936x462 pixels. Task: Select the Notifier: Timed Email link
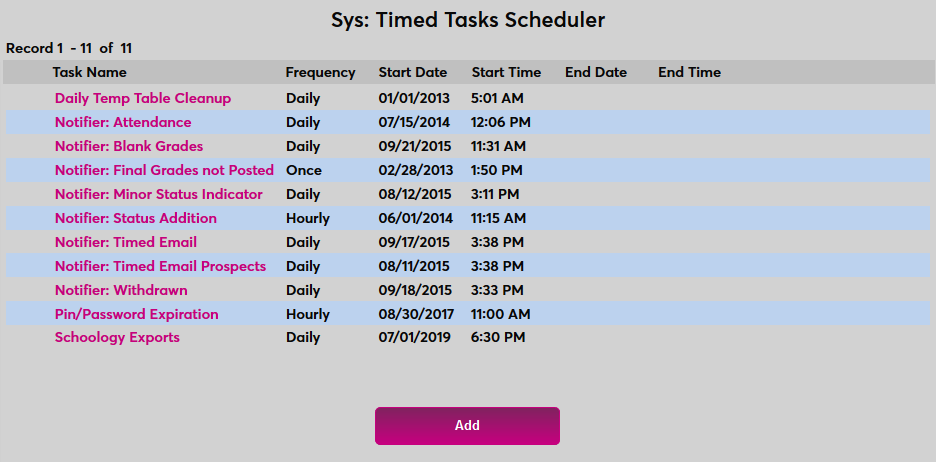click(126, 242)
